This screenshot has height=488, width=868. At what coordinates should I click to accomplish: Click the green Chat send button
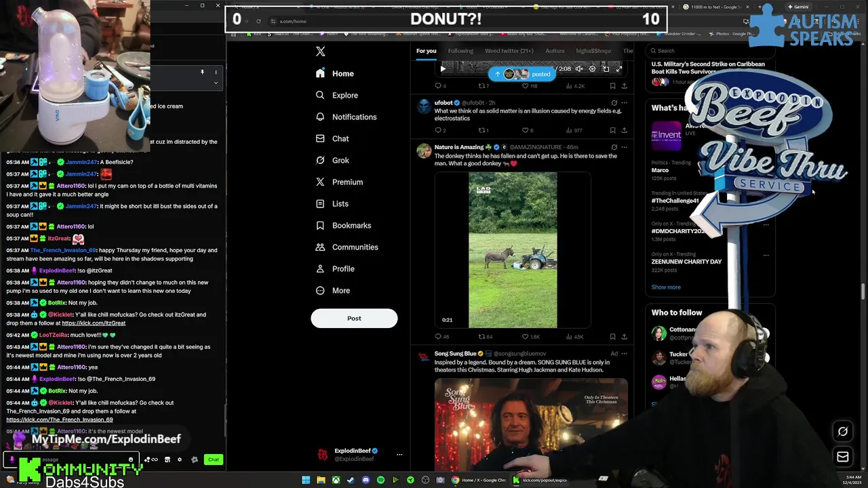point(214,460)
